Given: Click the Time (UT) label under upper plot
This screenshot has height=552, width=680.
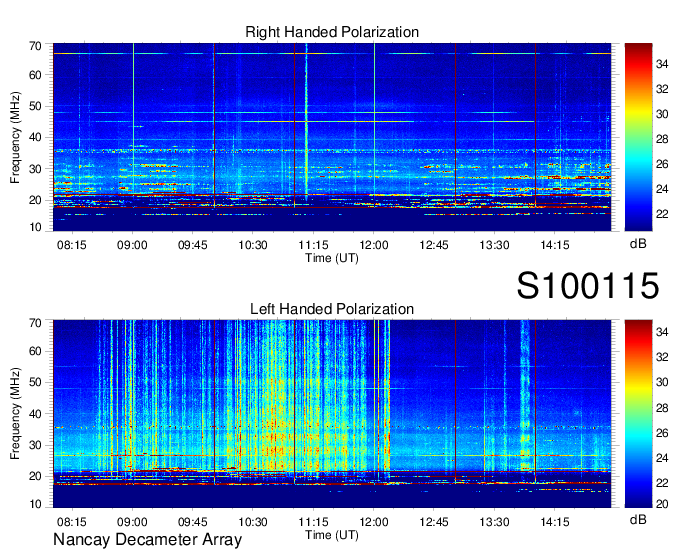Looking at the screenshot, I should (x=332, y=258).
